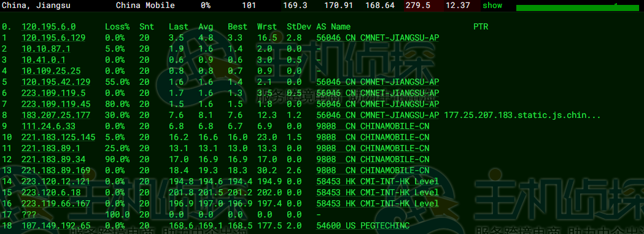644x234 pixels.
Task: Open AS 54600 US PEGTECHINC link
Action: (363, 226)
